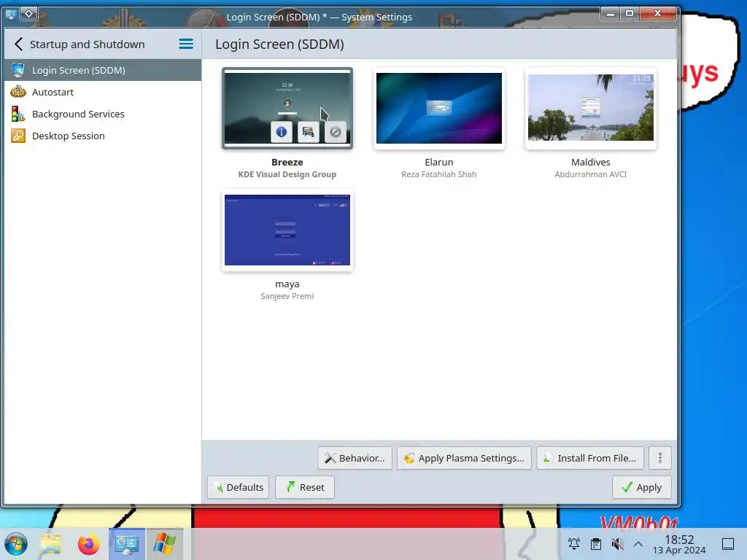Click the Background Services traffic light icon
747x560 pixels.
click(x=18, y=114)
